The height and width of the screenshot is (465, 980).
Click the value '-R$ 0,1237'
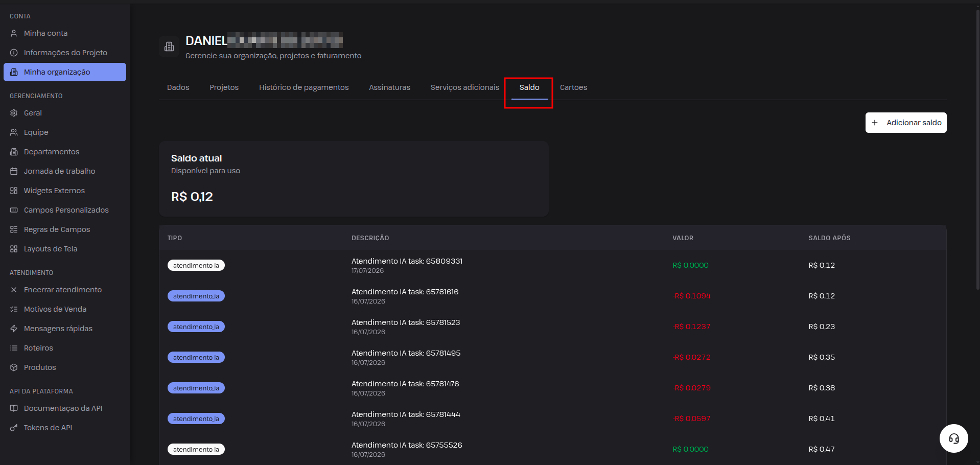tap(692, 327)
